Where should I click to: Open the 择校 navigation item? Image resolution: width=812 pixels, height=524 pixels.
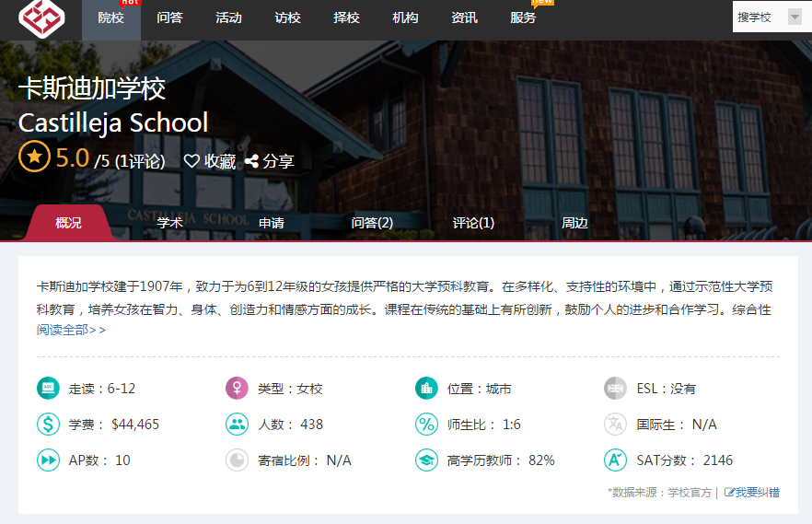[x=346, y=18]
